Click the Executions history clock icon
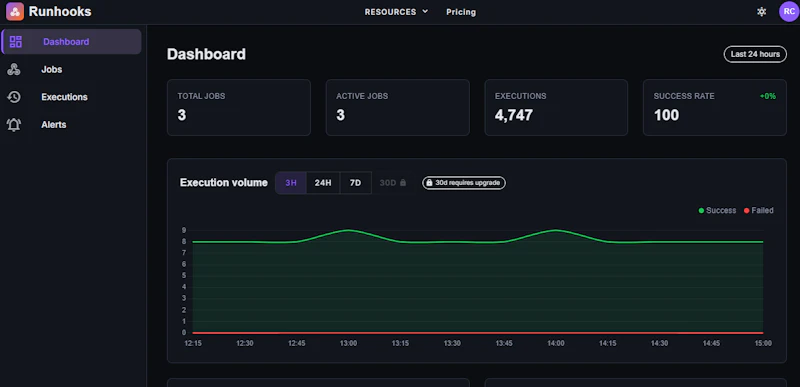 14,97
